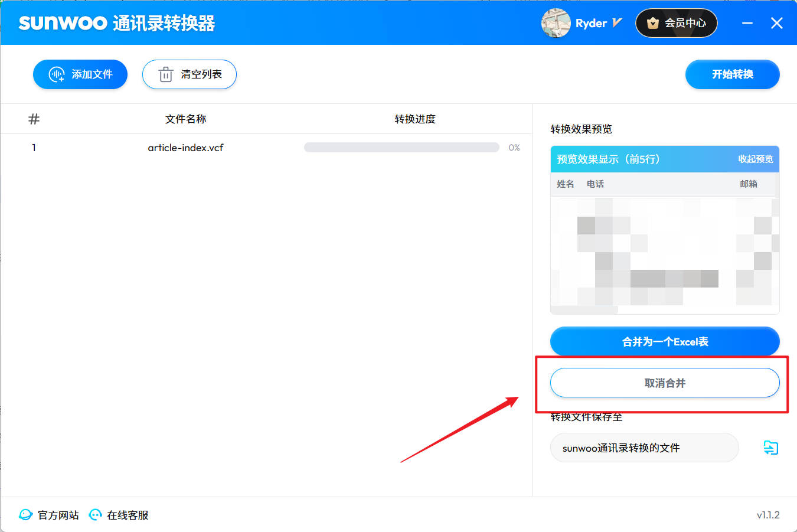Click the change save folder icon
This screenshot has width=797, height=532.
770,448
